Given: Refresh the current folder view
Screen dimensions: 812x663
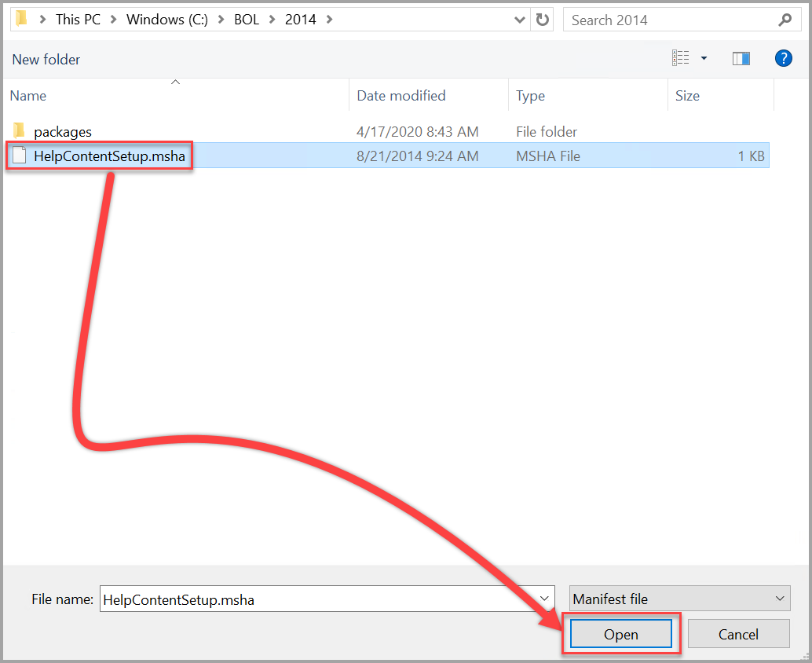Looking at the screenshot, I should [542, 20].
